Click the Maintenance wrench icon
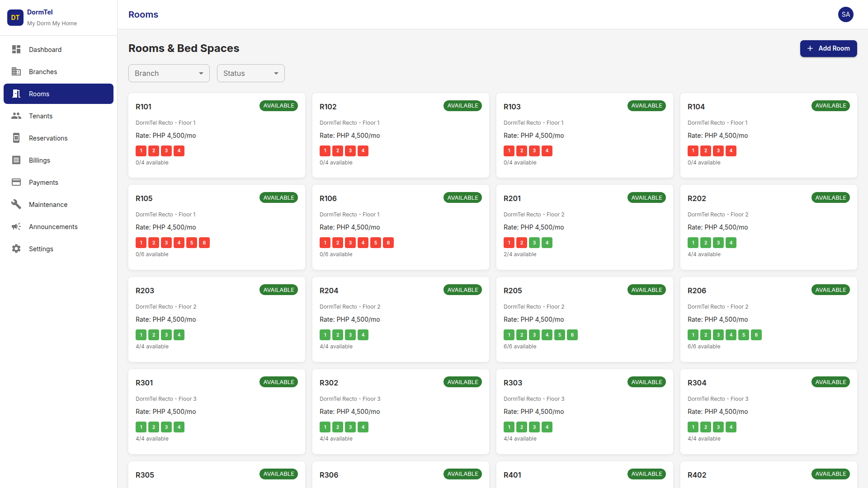The width and height of the screenshot is (868, 488). [16, 204]
